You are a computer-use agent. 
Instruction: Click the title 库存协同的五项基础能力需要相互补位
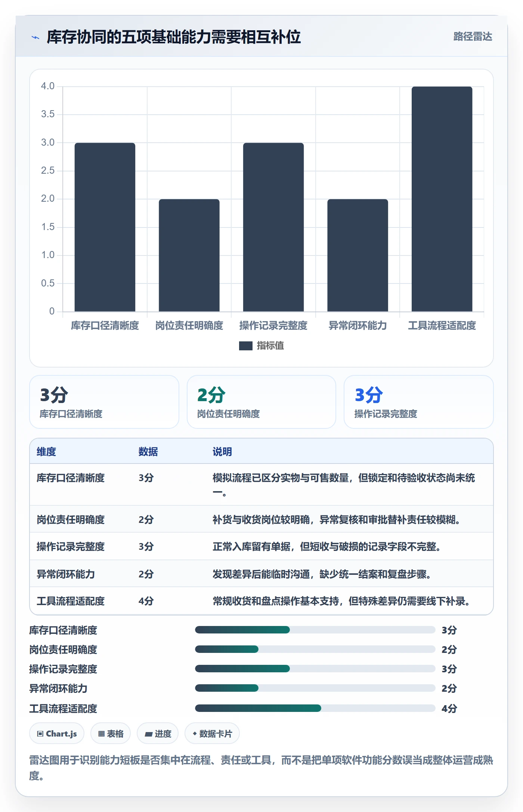pyautogui.click(x=174, y=37)
